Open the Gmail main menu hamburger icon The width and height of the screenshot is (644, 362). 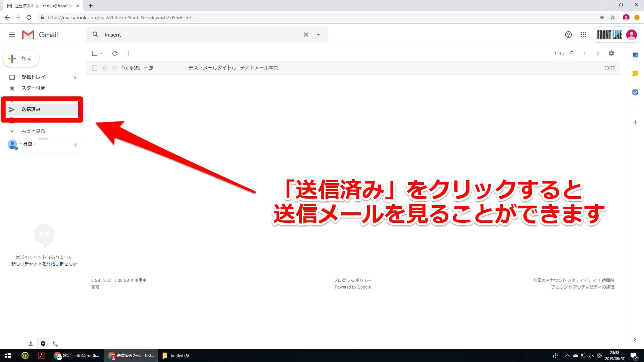point(12,35)
